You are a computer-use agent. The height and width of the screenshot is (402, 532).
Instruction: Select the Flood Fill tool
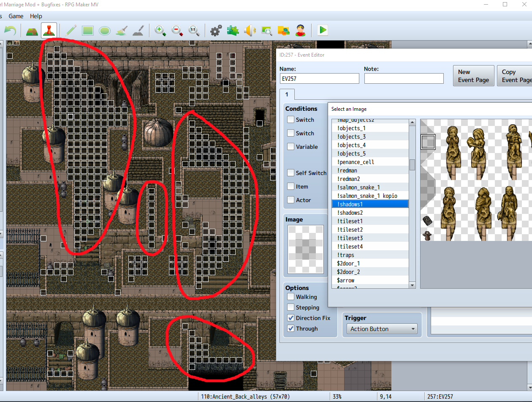[122, 30]
